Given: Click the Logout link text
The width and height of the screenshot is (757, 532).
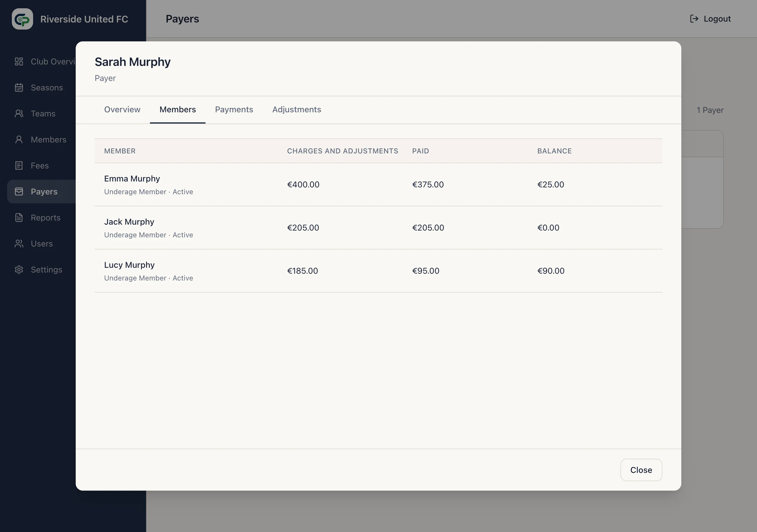Looking at the screenshot, I should point(717,19).
